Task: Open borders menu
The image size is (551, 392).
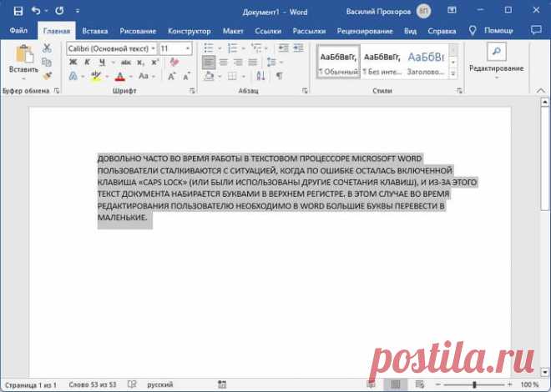Action: tap(232, 76)
